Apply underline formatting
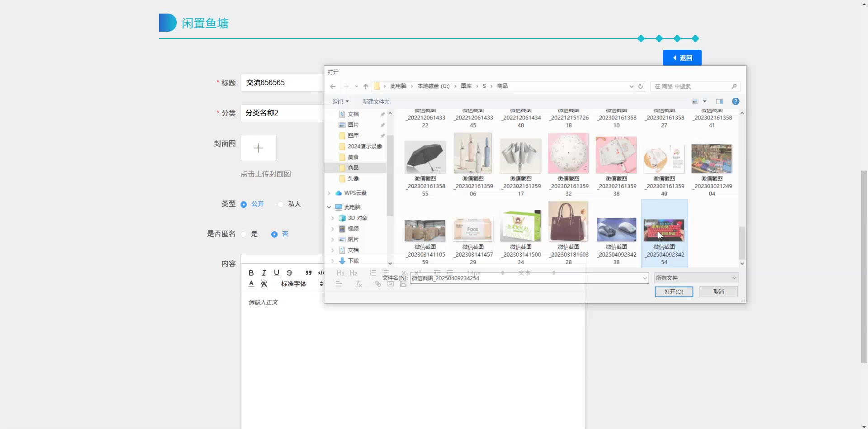The width and height of the screenshot is (868, 429). (x=277, y=273)
